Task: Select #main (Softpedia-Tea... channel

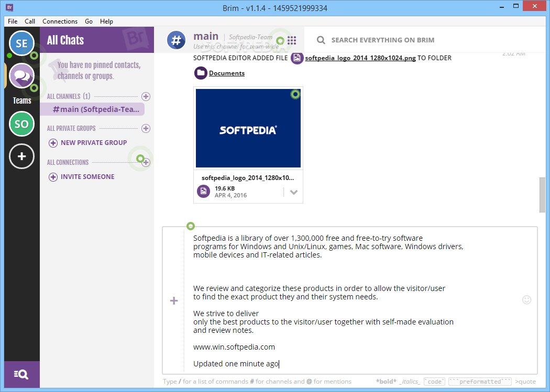Action: (92, 109)
